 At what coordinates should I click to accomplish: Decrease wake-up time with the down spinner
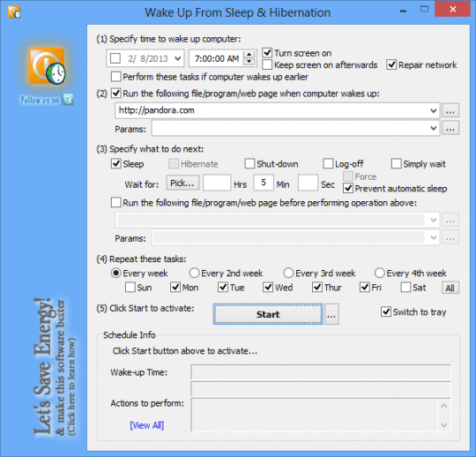tap(249, 62)
